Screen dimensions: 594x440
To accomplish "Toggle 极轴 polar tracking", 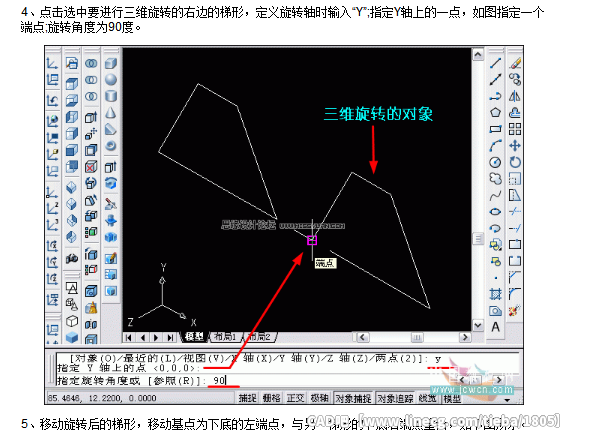I will pos(319,398).
